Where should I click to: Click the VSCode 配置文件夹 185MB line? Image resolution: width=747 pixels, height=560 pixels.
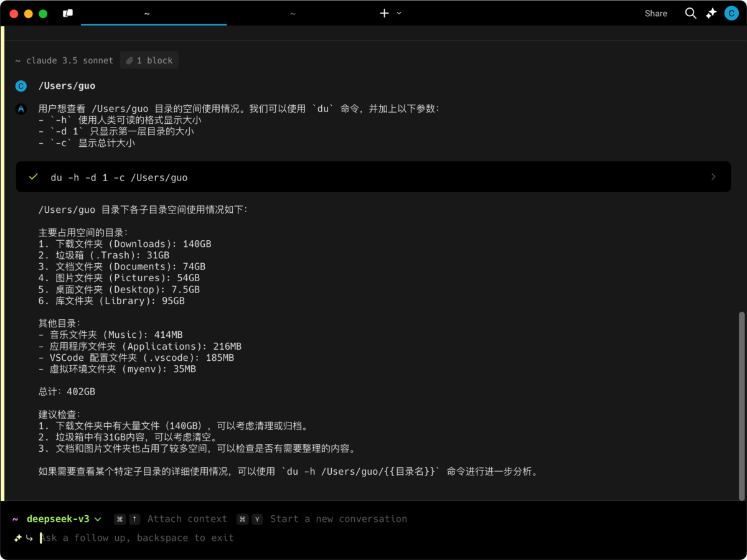[136, 358]
